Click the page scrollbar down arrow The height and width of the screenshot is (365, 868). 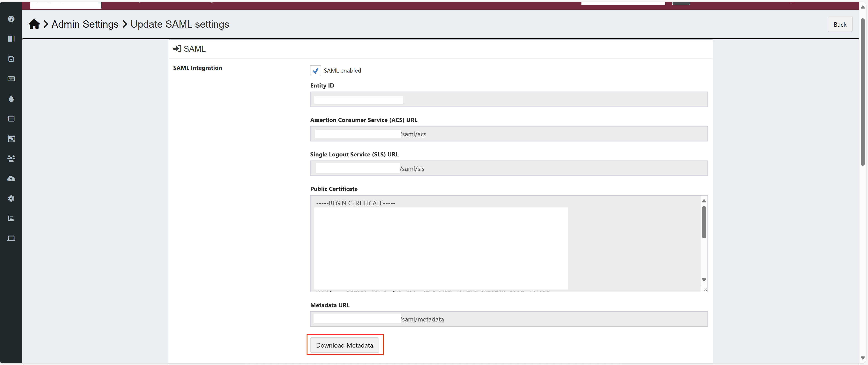coord(863,358)
